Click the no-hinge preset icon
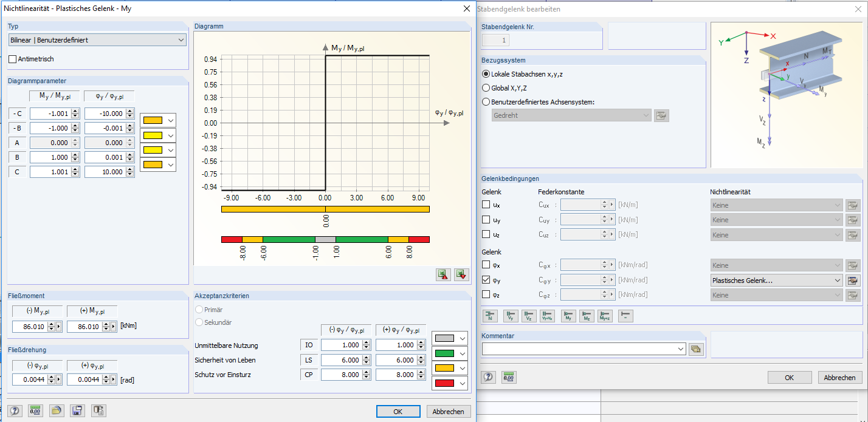Image resolution: width=868 pixels, height=422 pixels. (626, 316)
